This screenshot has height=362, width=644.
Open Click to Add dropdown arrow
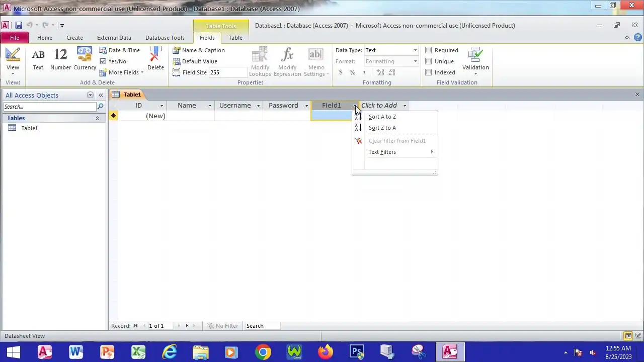[405, 106]
